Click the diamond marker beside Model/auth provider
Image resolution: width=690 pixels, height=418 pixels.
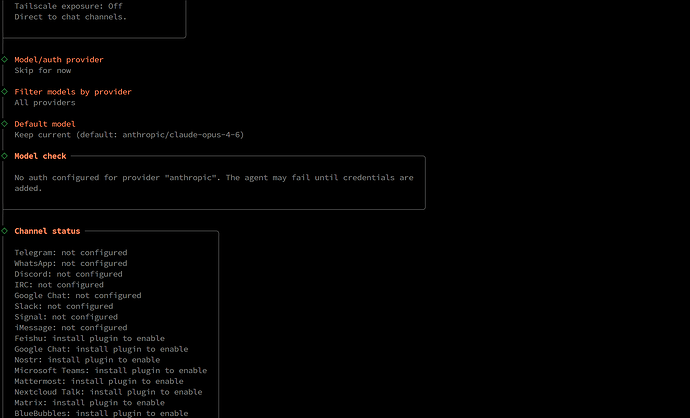coord(4,59)
